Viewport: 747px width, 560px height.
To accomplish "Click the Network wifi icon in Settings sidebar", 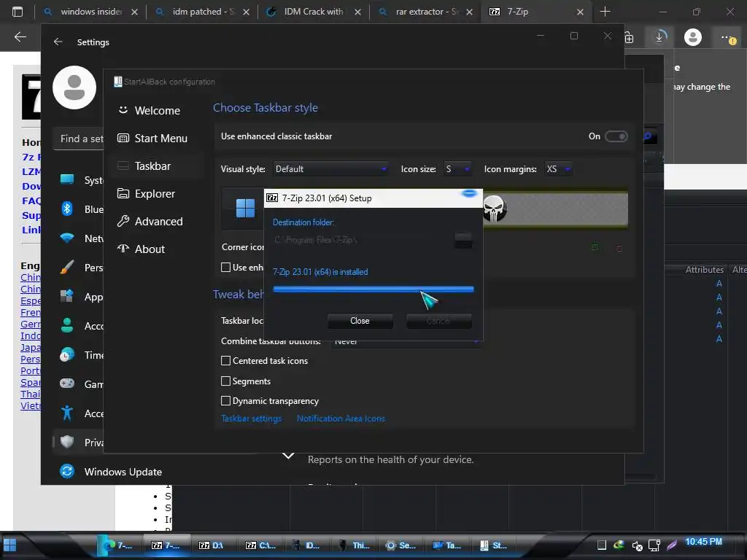I will coord(66,238).
